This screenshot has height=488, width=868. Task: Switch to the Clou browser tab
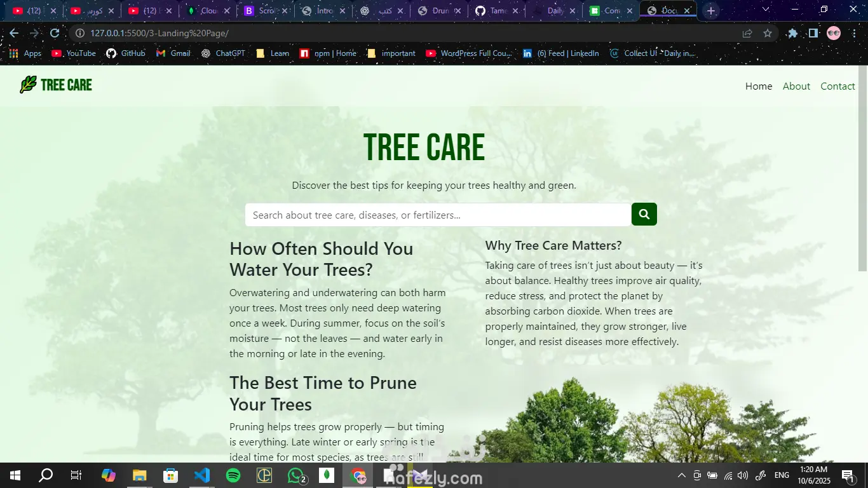(208, 11)
